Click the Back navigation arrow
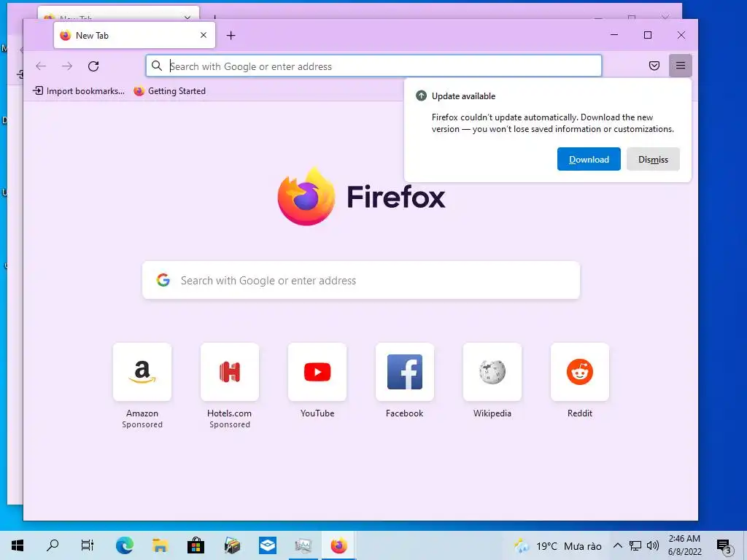 tap(41, 66)
